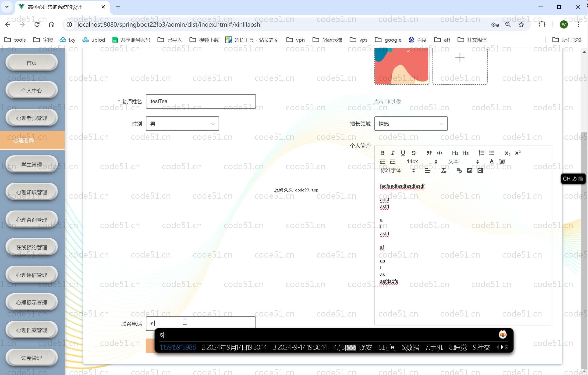Toggle underline formatting in the editor

403,153
